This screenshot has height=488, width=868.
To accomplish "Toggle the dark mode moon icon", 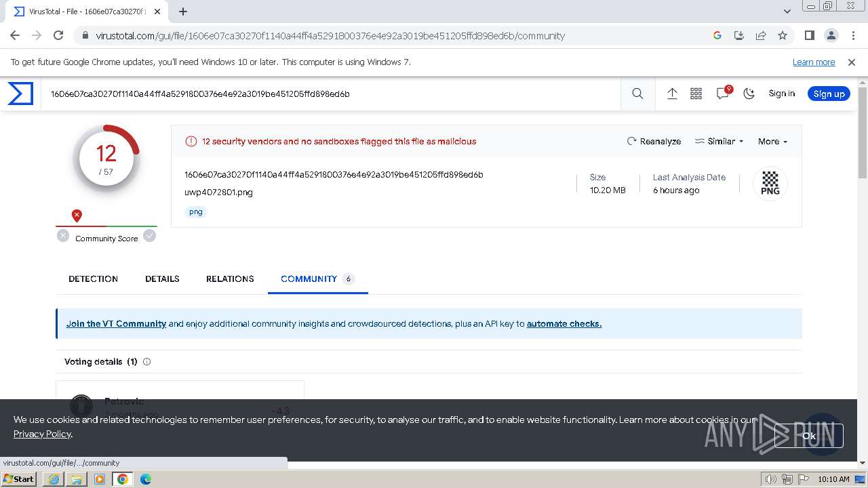I will [749, 94].
